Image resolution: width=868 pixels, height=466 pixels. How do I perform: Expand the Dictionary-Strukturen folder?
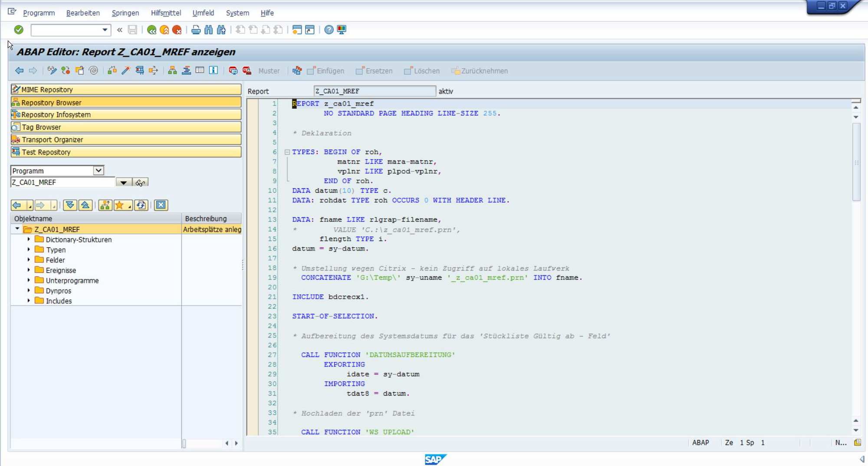tap(29, 239)
